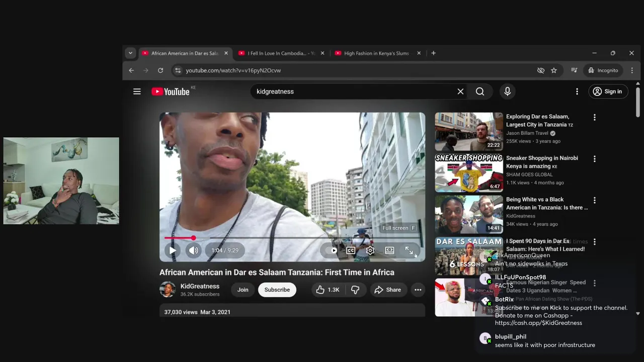
Task: View site information icon in address bar
Action: [177, 70]
